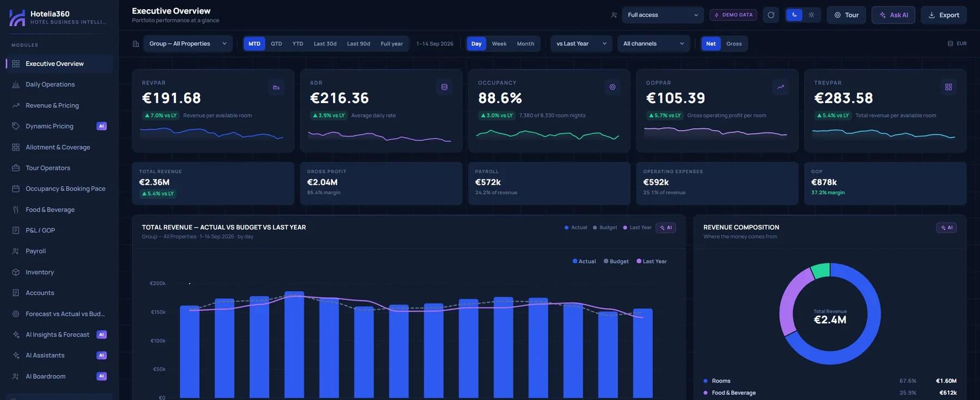Click the 1–14 Sep 2026 date range
The height and width of the screenshot is (400, 980).
pyautogui.click(x=435, y=44)
